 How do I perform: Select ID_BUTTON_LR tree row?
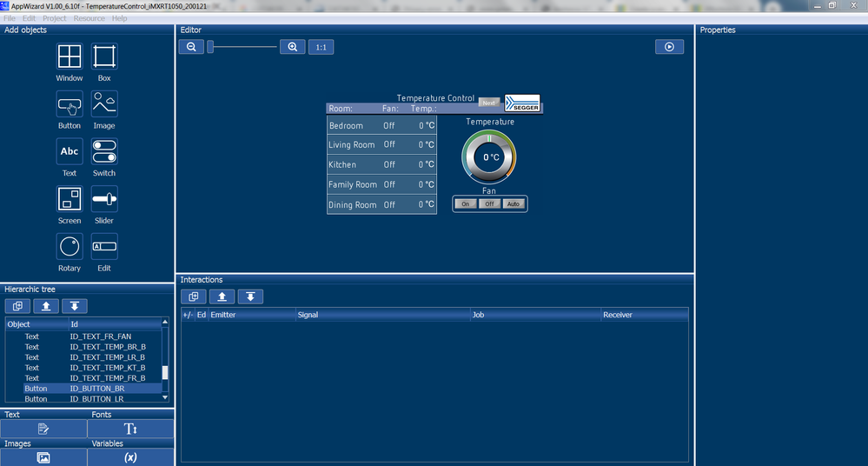(x=83, y=398)
